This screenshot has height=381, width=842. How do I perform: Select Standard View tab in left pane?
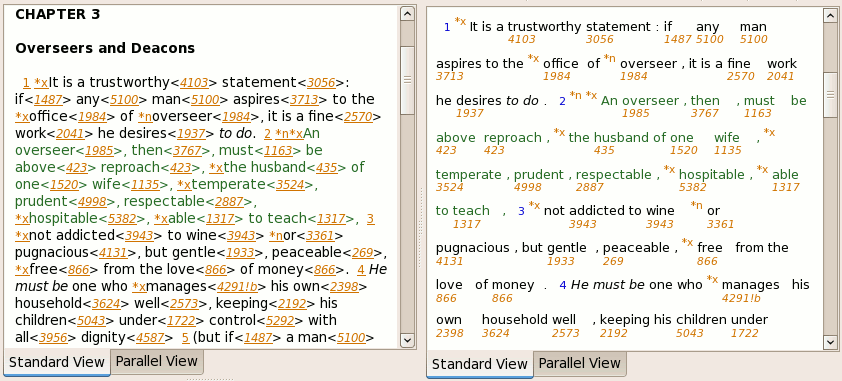tap(56, 362)
